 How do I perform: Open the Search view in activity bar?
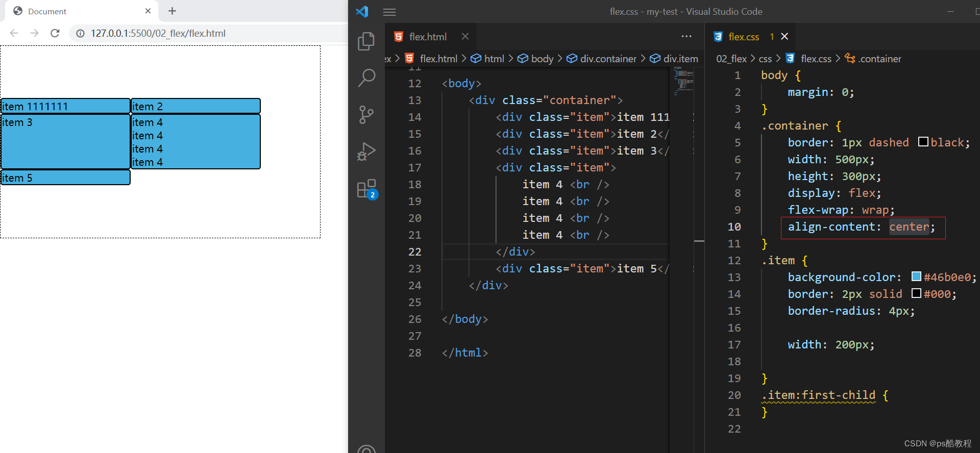366,78
